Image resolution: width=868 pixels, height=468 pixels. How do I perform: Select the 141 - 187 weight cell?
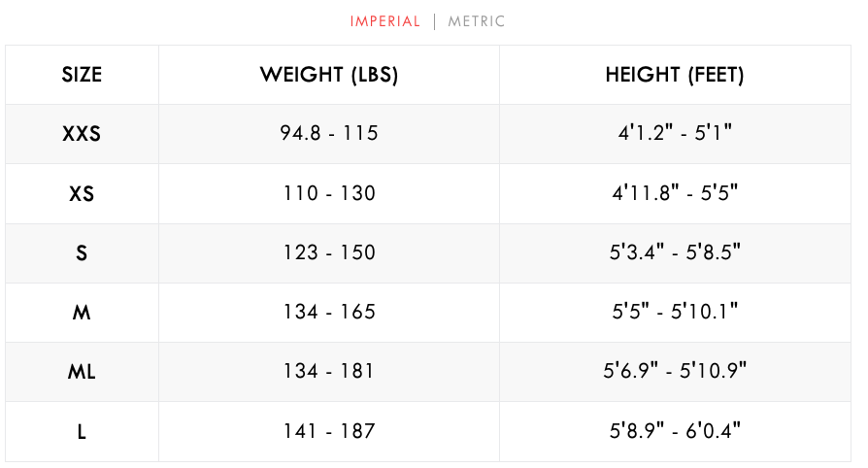[329, 431]
